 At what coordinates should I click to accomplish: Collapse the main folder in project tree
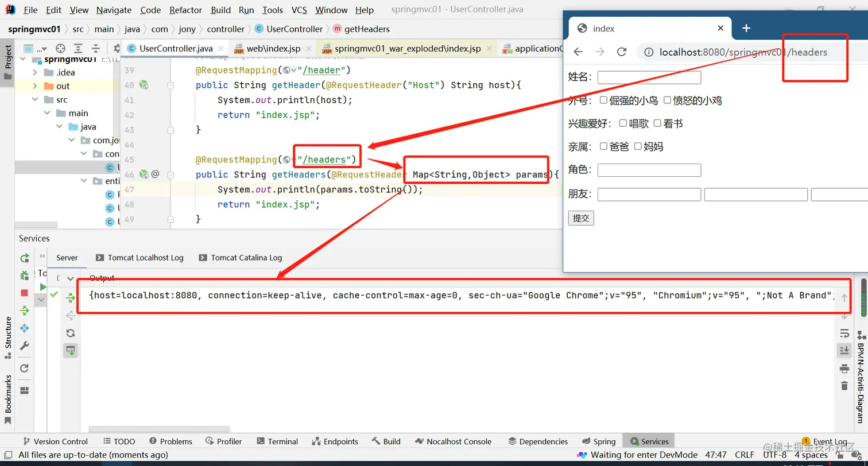point(48,113)
